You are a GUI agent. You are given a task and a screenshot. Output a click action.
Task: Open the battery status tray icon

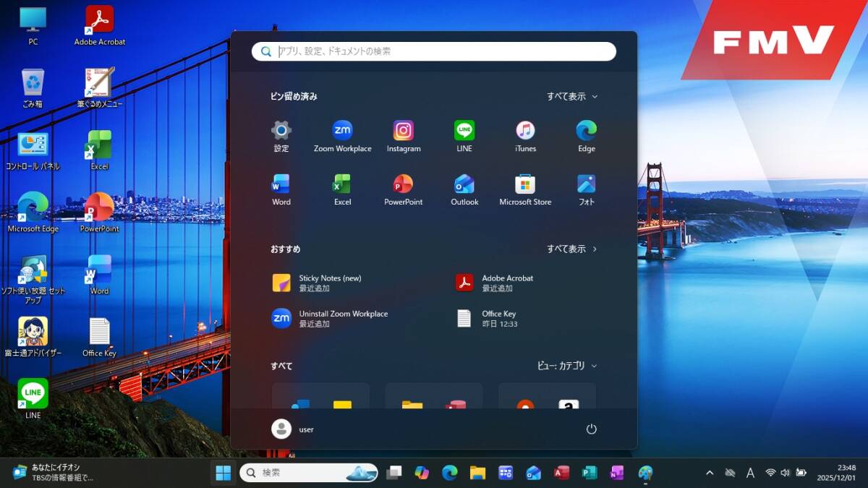(x=801, y=473)
